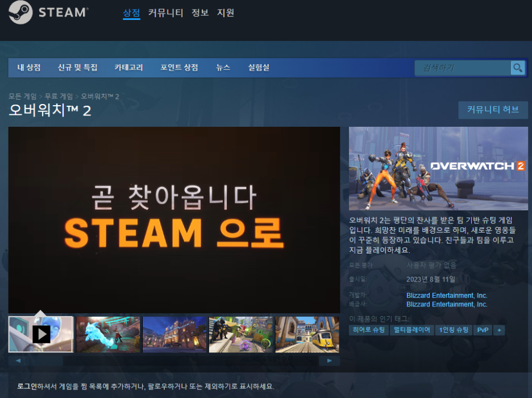Open the 카테고리 store menu
This screenshot has width=532, height=398.
tap(128, 68)
